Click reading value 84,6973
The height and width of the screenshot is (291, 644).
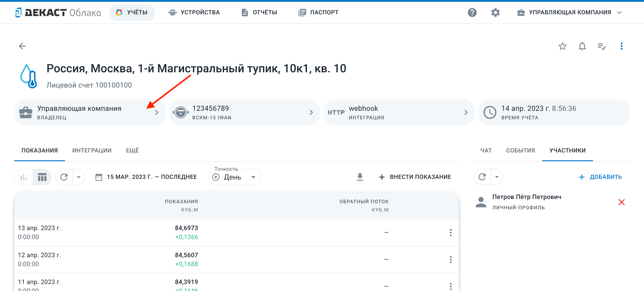186,228
